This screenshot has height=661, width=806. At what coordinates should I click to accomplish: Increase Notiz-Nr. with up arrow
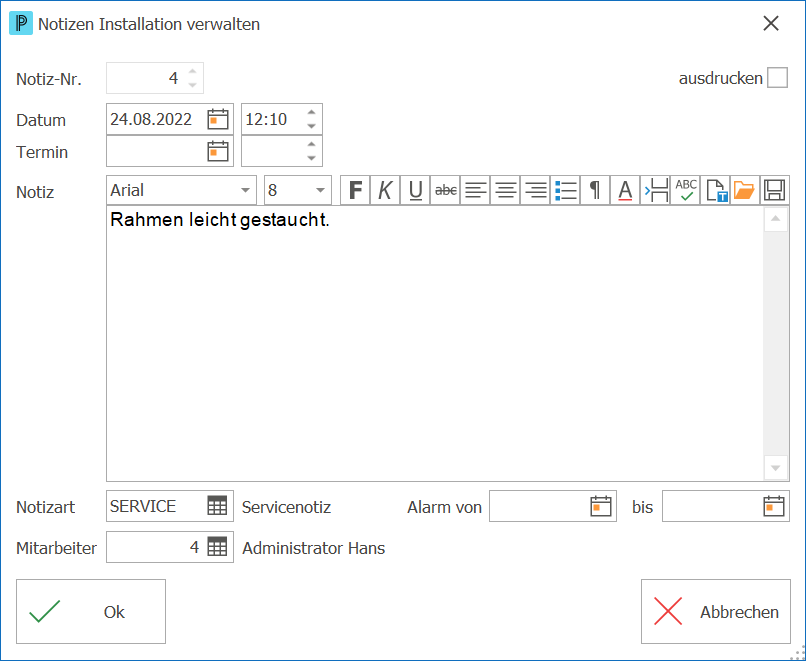coord(192,71)
